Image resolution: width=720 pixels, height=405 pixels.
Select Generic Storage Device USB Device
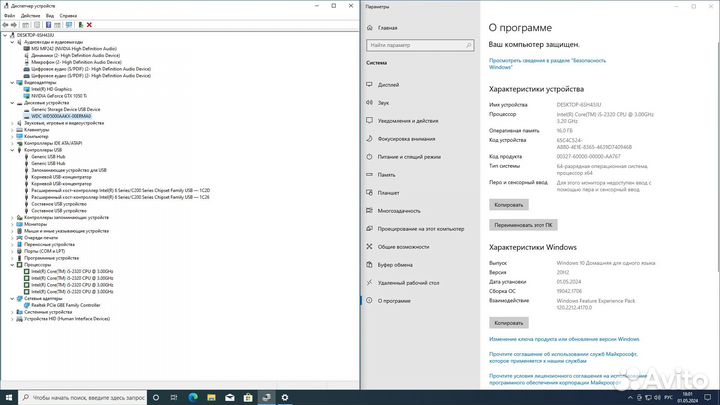point(66,109)
